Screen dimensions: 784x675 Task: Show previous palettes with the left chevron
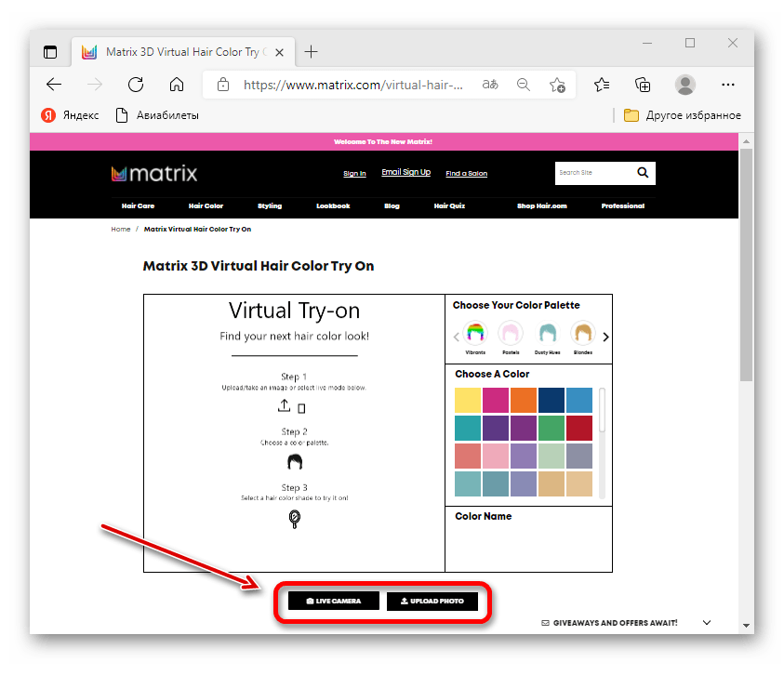click(x=456, y=337)
